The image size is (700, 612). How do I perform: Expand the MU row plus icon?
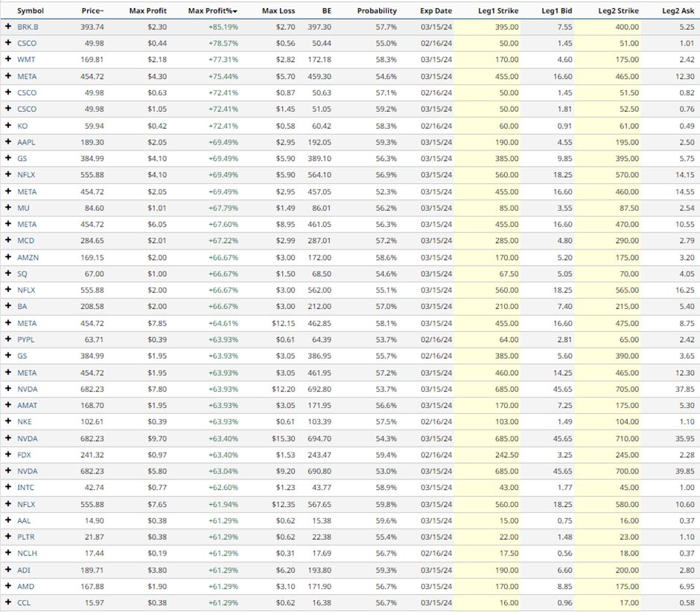point(8,208)
